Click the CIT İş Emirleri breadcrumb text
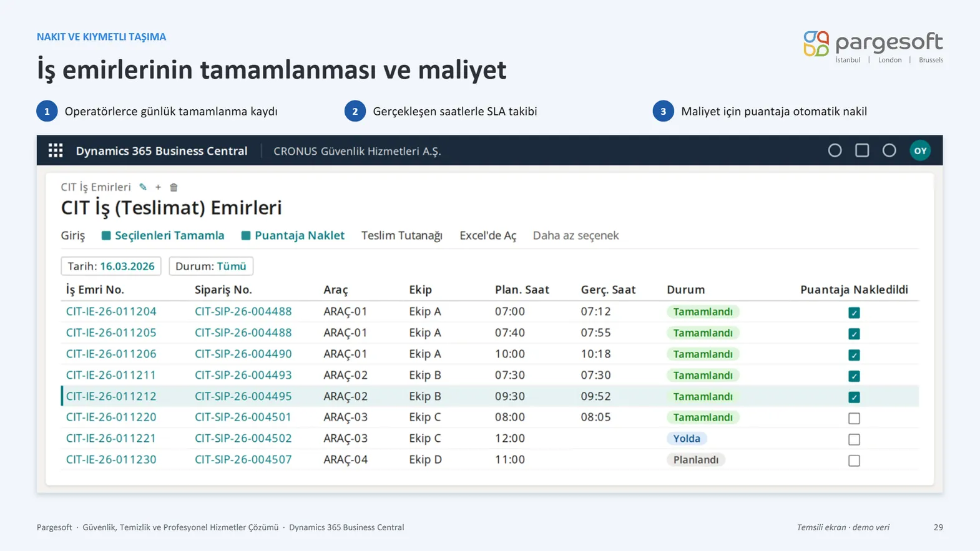This screenshot has width=980, height=551. [96, 187]
